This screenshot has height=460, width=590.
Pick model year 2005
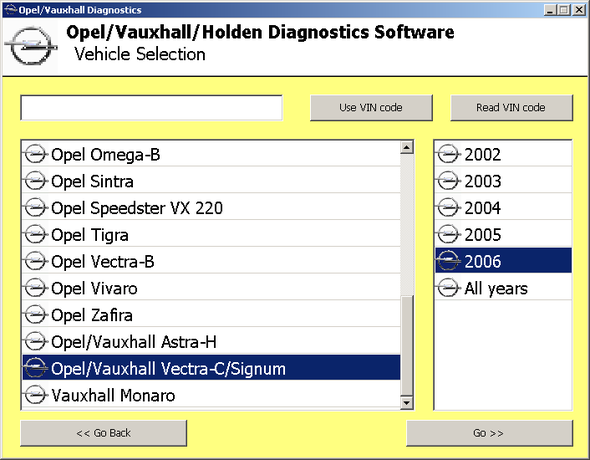[503, 235]
